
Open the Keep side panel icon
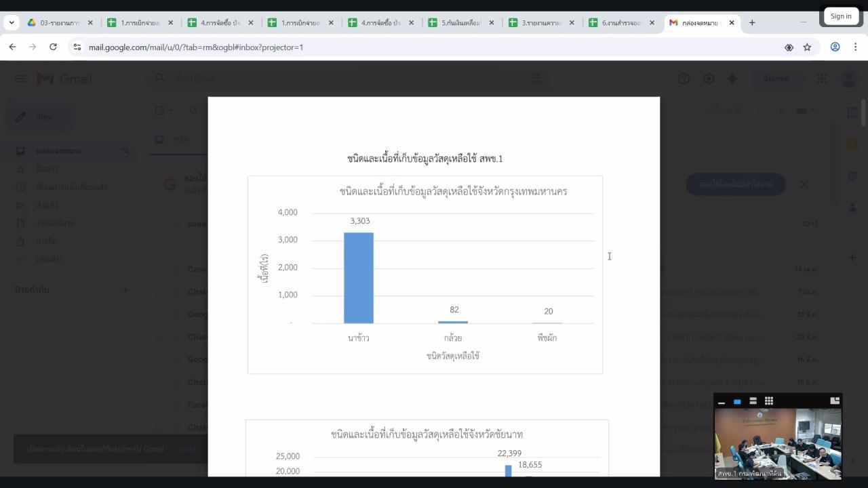click(852, 144)
